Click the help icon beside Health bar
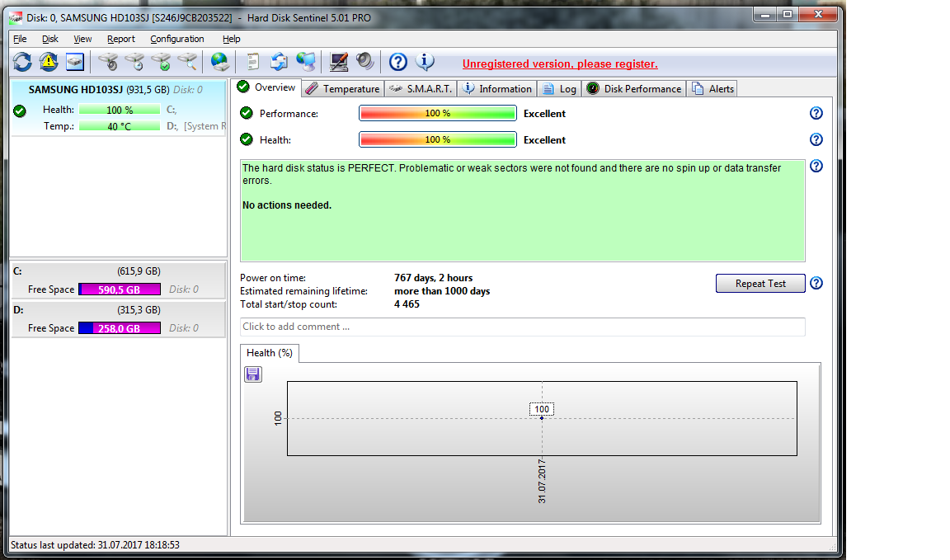Screen dimensions: 950x560 click(816, 139)
